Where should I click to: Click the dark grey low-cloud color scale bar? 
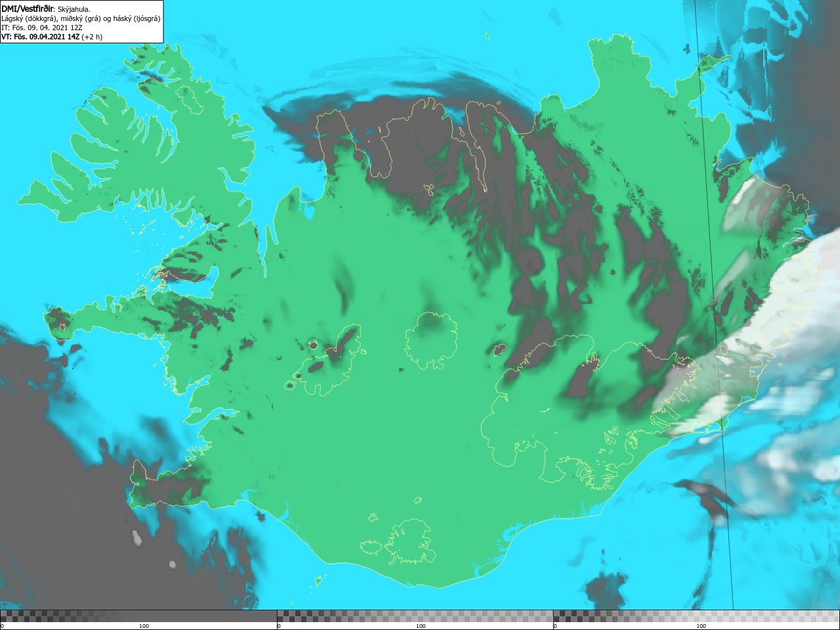(x=138, y=616)
